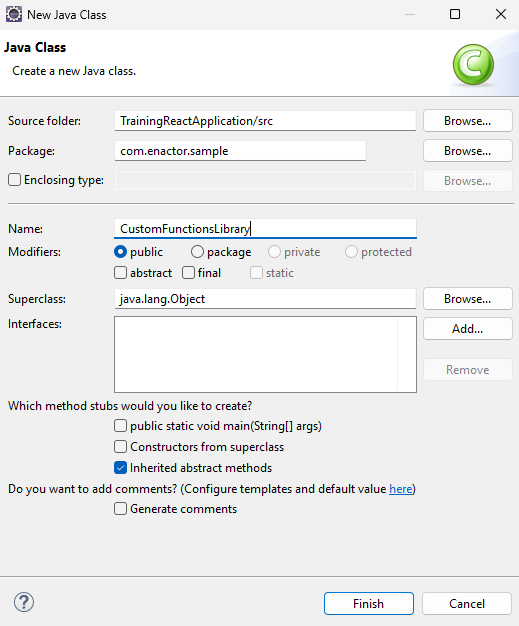Enable the Enclosing type checkbox
This screenshot has height=626, width=519.
[15, 180]
